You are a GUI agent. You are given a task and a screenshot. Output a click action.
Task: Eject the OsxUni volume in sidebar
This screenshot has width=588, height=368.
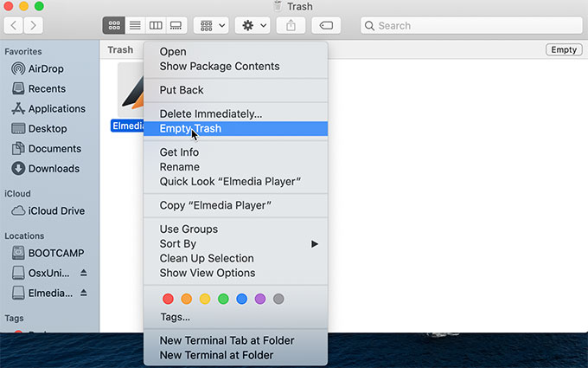pyautogui.click(x=84, y=273)
